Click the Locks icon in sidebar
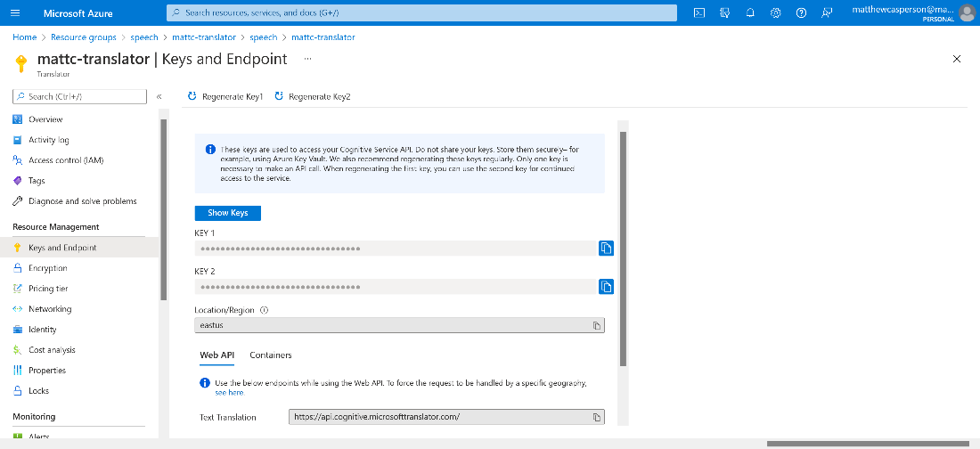980x449 pixels. 18,391
